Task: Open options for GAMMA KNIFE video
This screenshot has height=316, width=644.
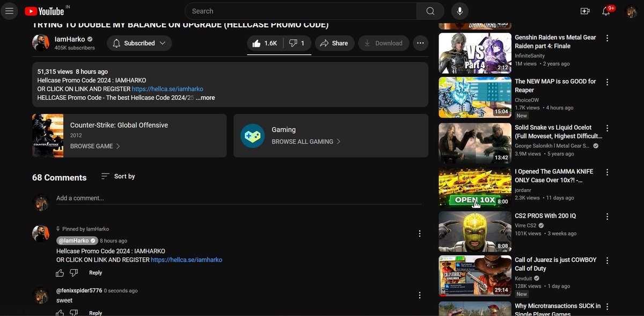Action: [608, 172]
